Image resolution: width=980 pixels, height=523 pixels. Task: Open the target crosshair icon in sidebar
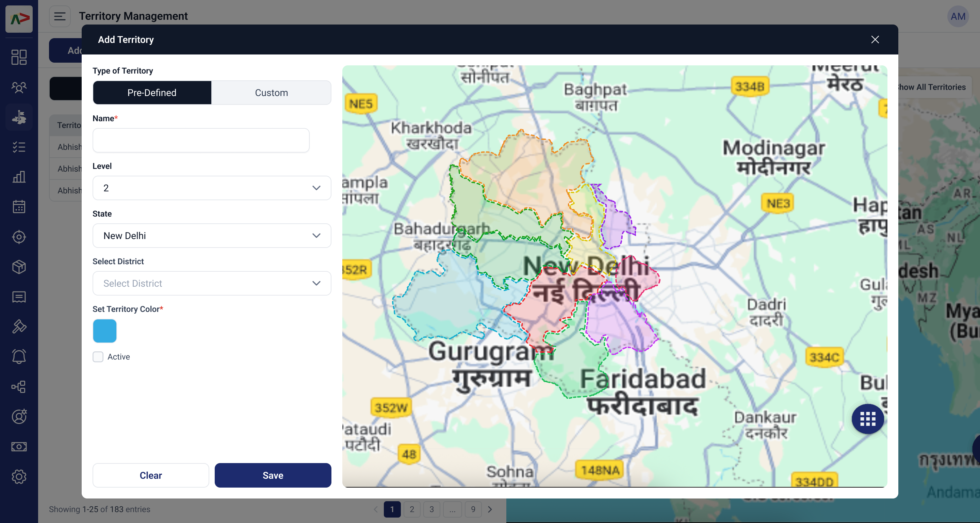click(19, 237)
